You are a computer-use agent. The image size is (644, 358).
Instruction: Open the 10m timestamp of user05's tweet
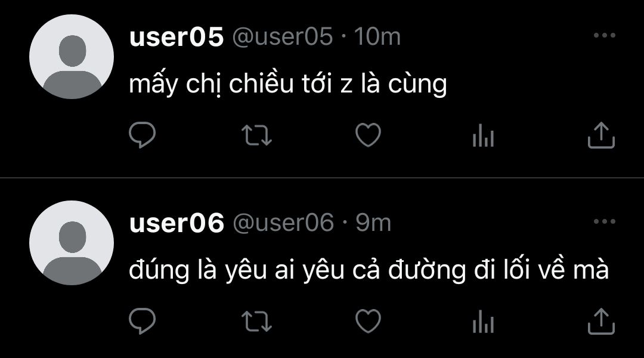click(377, 36)
